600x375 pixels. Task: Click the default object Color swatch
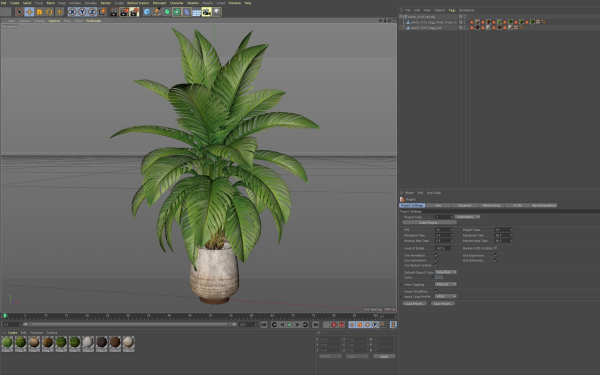(x=439, y=277)
